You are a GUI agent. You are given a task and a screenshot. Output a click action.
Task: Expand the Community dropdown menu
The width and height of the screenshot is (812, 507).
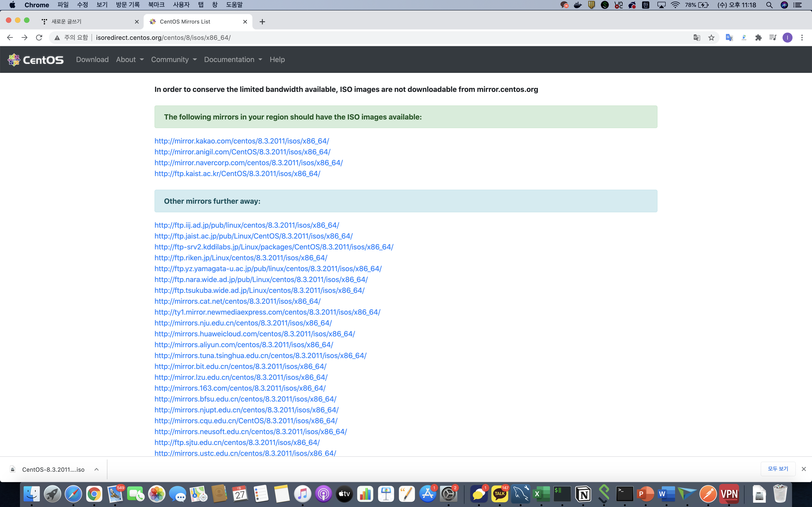click(174, 60)
